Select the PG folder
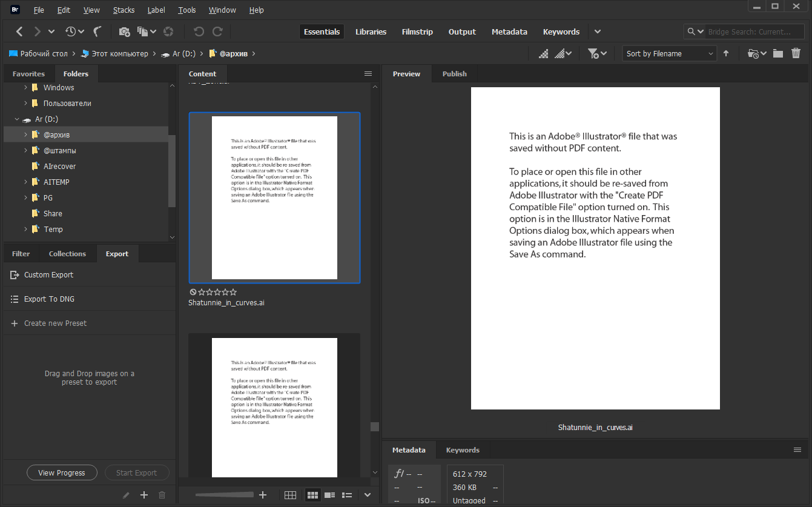Viewport: 812px width, 507px height. pos(48,197)
